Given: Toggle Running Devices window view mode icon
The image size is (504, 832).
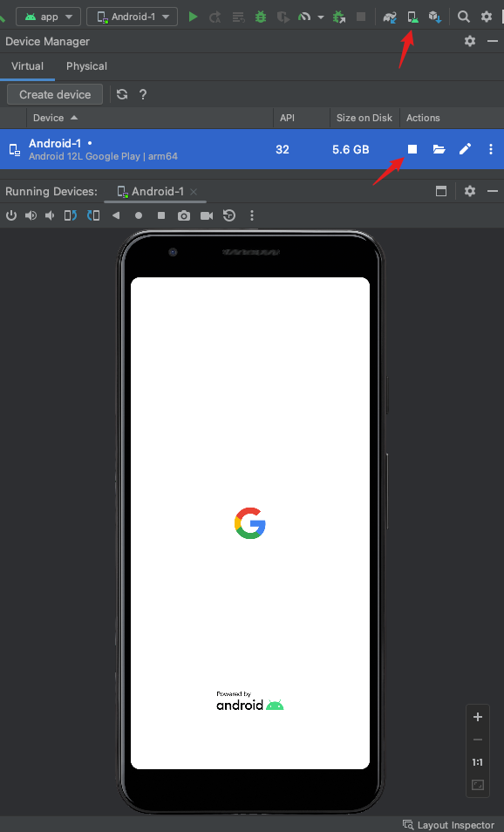Looking at the screenshot, I should point(441,191).
